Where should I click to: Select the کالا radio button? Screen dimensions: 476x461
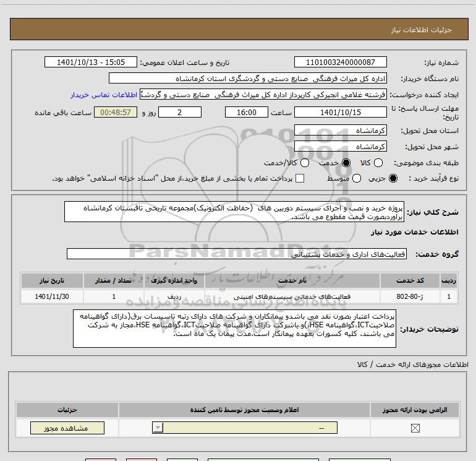point(378,163)
